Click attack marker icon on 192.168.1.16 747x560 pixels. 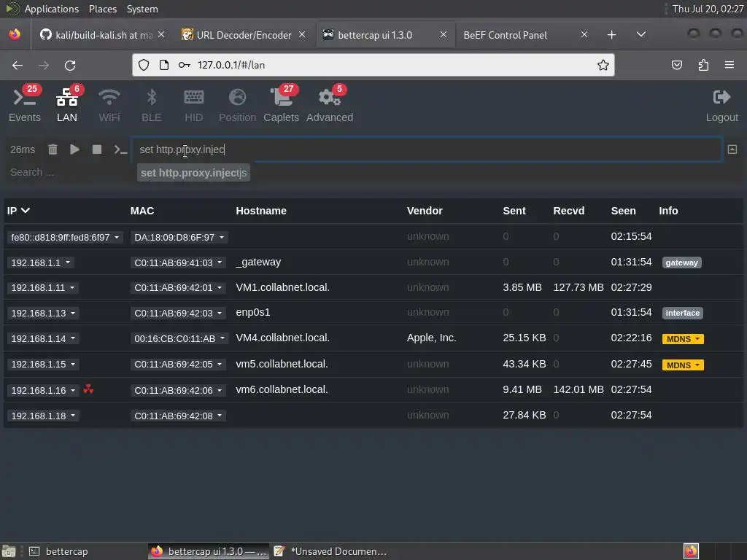coord(88,389)
